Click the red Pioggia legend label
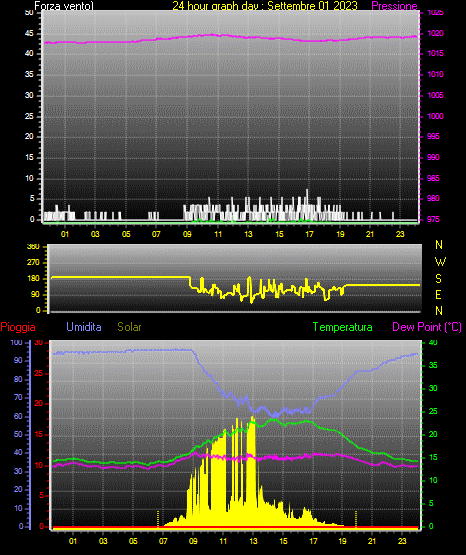The height and width of the screenshot is (555, 466). coord(18,327)
